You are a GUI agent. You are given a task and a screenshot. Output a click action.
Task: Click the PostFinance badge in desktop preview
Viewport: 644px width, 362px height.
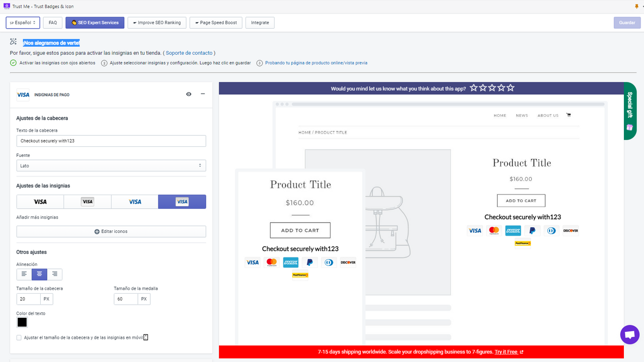[x=523, y=243]
